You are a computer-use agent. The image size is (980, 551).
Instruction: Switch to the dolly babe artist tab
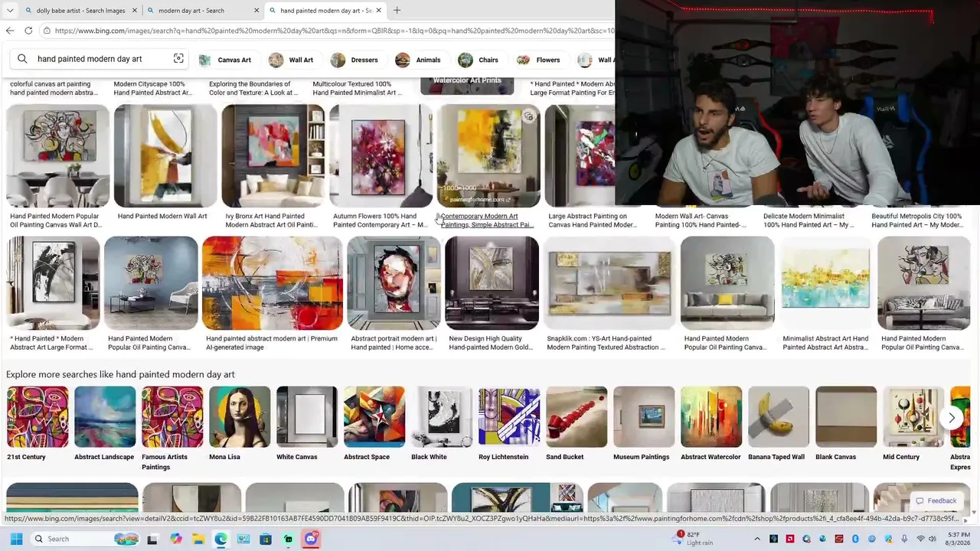(80, 11)
